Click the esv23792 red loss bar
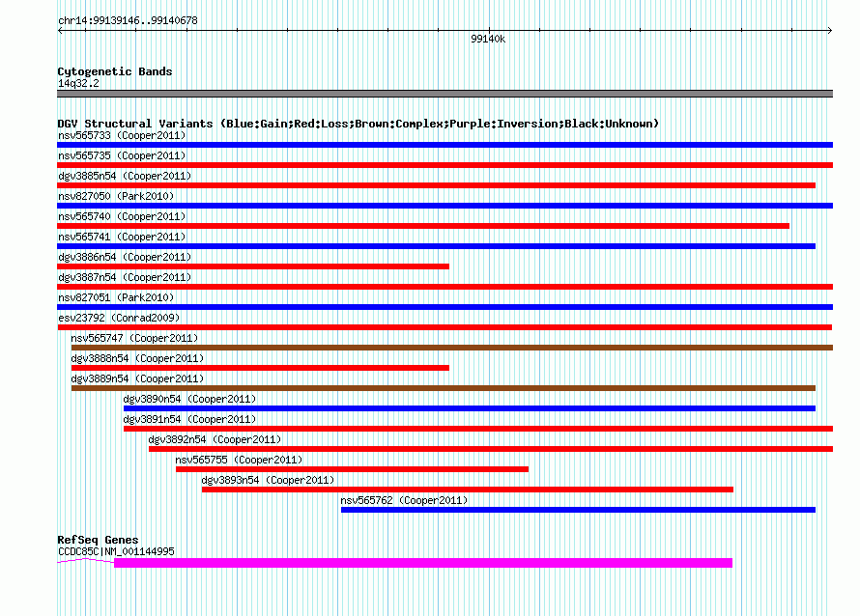 pyautogui.click(x=444, y=327)
